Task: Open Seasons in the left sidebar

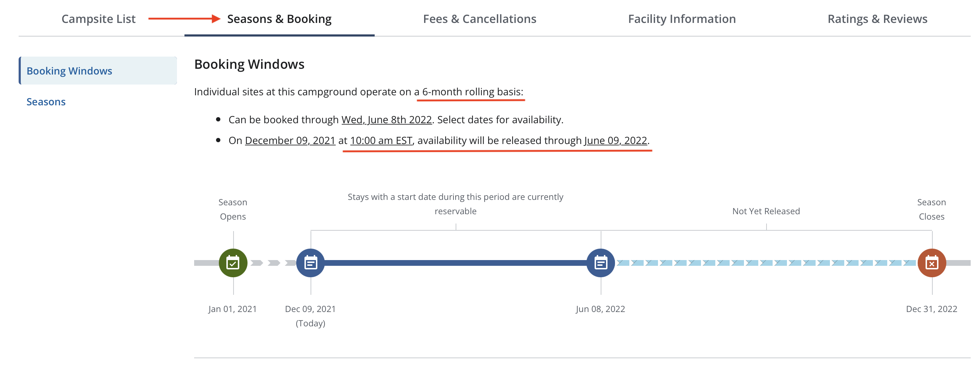Action: point(46,102)
